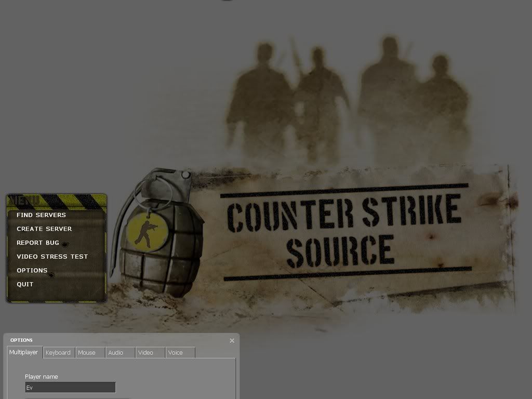Select the Audio tab
The width and height of the screenshot is (532, 399).
tap(116, 353)
